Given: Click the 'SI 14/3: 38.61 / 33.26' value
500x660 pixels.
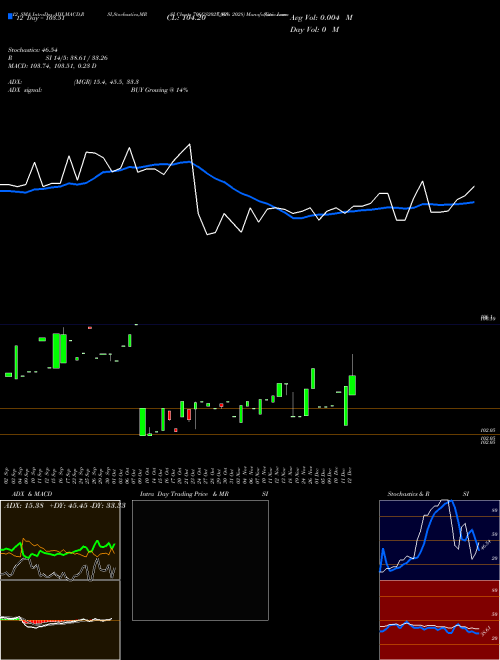Looking at the screenshot, I should (x=77, y=58).
